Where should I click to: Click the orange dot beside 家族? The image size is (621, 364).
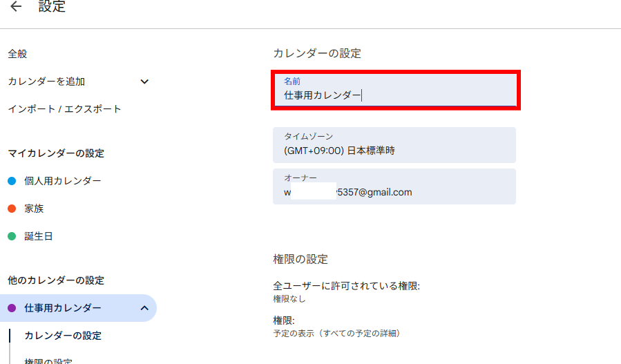[12, 209]
